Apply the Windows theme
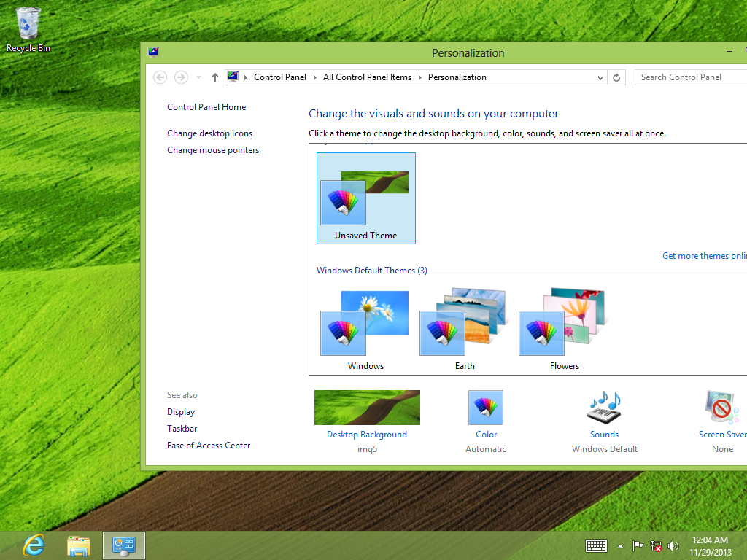Screen dimensions: 747x560 pos(365,330)
